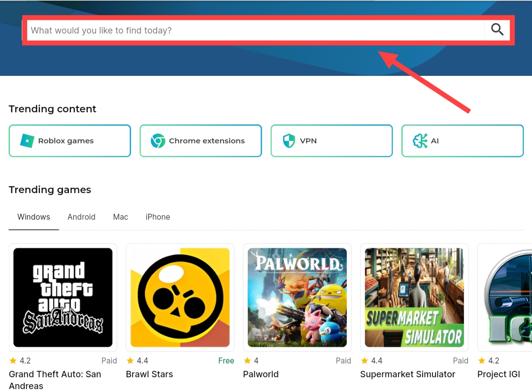Click the "Trending games" heading
Screen dimensions: 532x392
[50, 190]
